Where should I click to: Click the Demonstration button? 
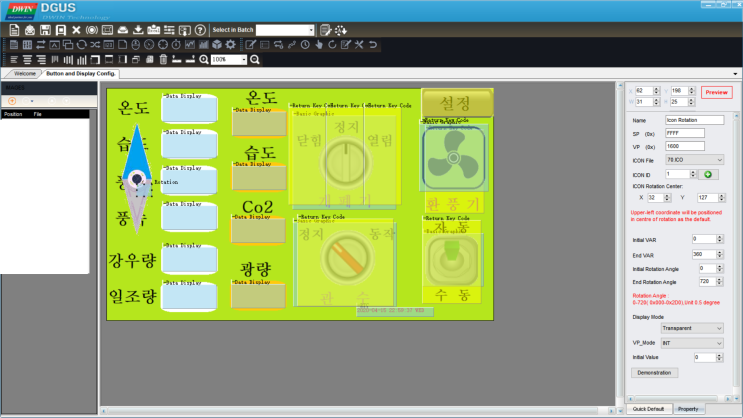pyautogui.click(x=655, y=372)
